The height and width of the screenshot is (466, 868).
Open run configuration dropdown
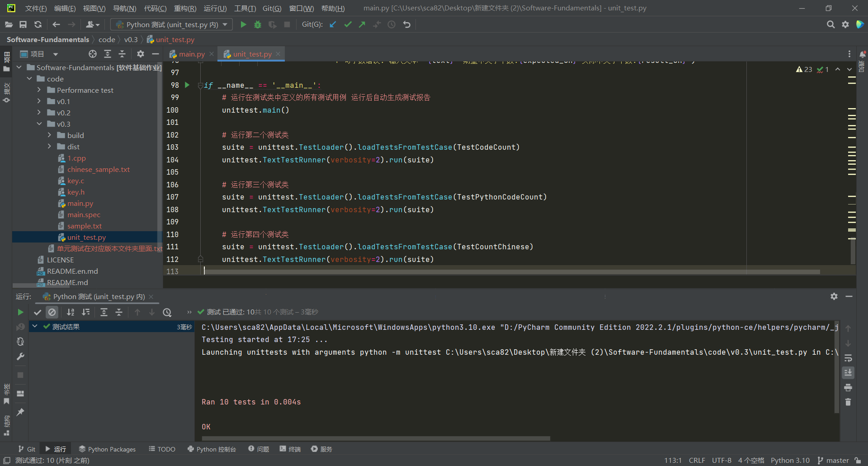pos(171,24)
